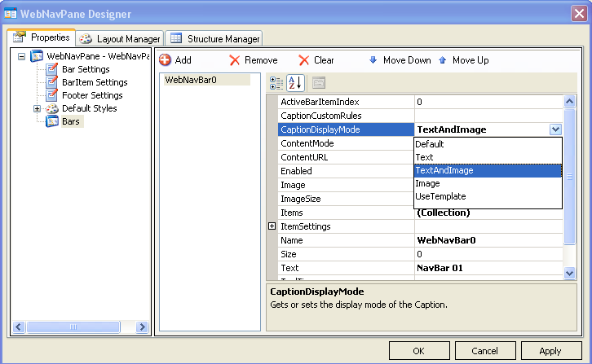The image size is (592, 364).
Task: Open the Layout Manager tab
Action: [120, 38]
